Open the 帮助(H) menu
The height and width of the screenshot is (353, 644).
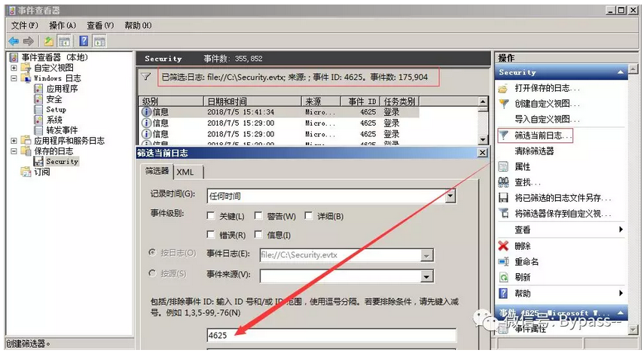click(x=138, y=26)
